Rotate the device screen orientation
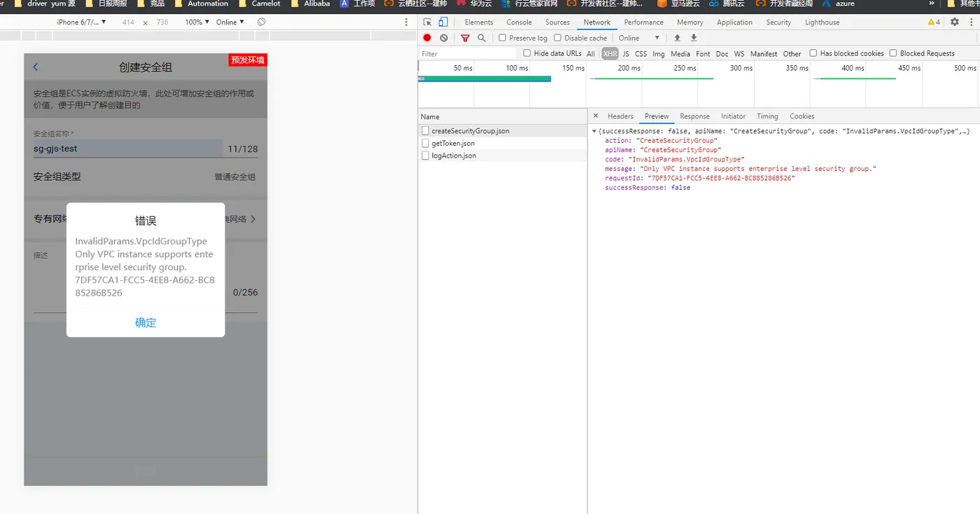This screenshot has width=980, height=514. (261, 22)
